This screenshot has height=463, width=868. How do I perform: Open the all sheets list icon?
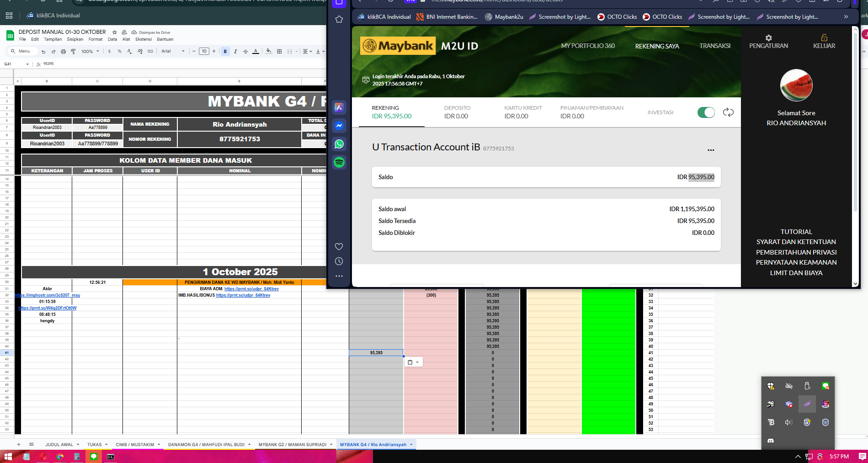pyautogui.click(x=32, y=444)
